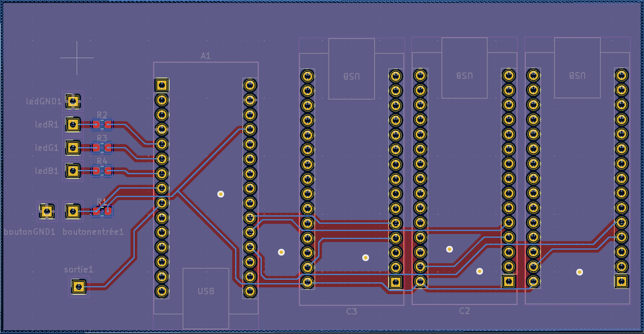Click the mirrored USB label in rightmost module
Viewport: 644px width, 334px height.
click(x=577, y=75)
